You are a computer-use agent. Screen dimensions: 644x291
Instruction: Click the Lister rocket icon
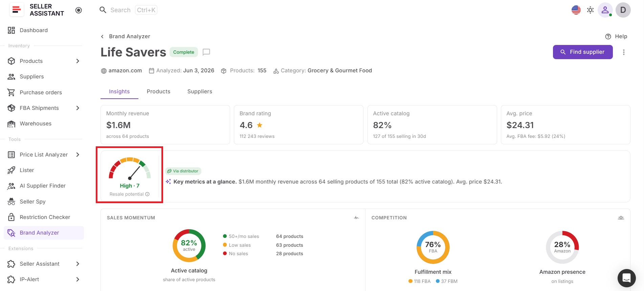coord(11,170)
